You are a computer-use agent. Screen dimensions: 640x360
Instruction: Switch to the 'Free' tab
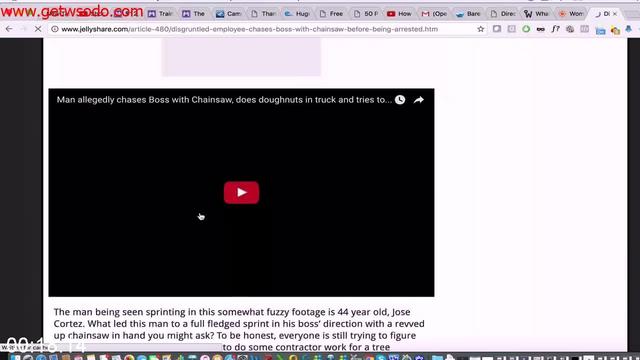(331, 13)
